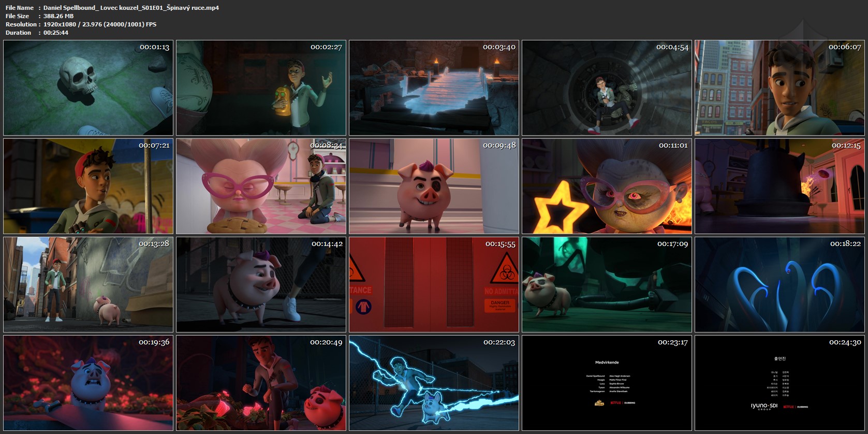Open the skull thumbnail at 00:01:13

88,88
